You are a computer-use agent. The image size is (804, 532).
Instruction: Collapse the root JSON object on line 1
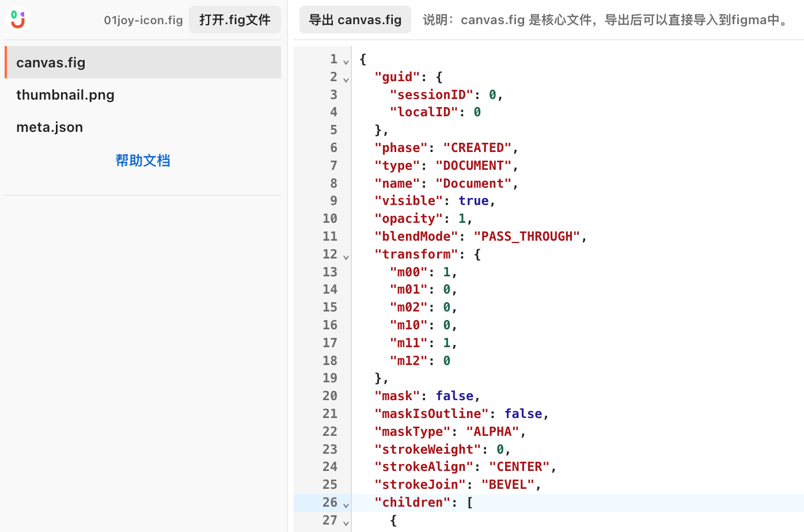tap(346, 61)
